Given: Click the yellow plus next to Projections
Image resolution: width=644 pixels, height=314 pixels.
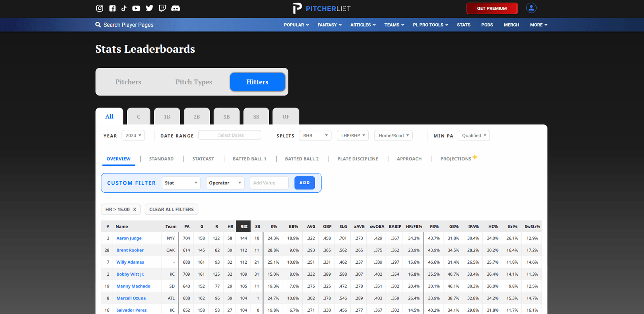Looking at the screenshot, I should pos(475,157).
